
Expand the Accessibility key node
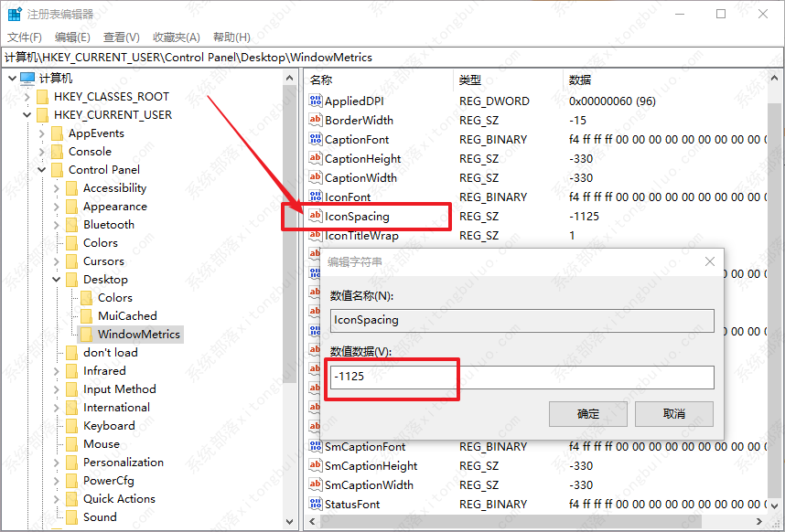point(56,188)
